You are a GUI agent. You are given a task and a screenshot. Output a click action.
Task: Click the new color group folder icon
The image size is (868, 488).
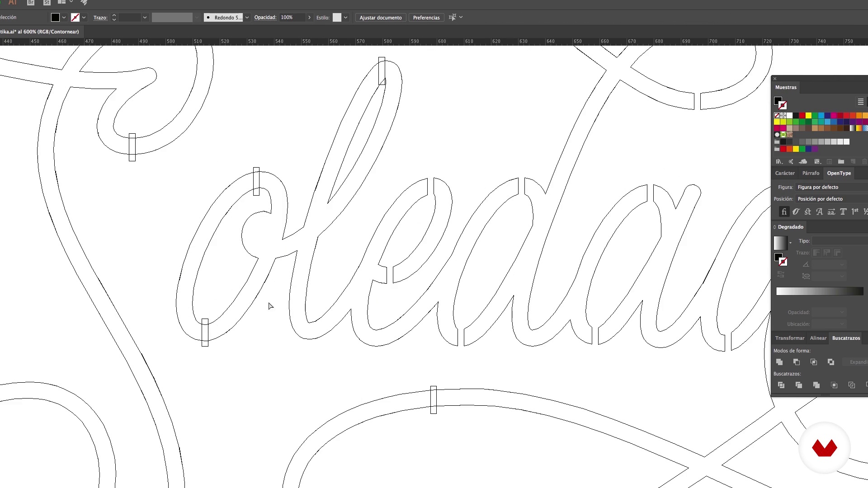(841, 161)
